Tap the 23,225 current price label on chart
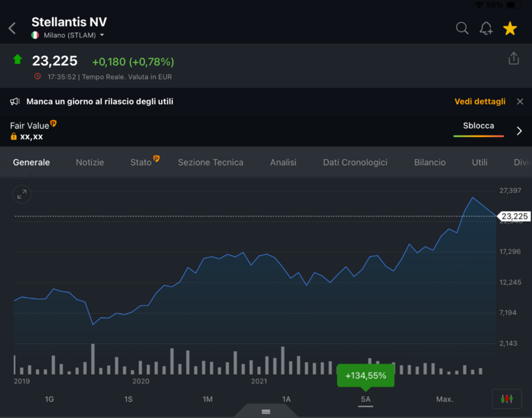Viewport: 532px width, 418px height. pyautogui.click(x=514, y=216)
